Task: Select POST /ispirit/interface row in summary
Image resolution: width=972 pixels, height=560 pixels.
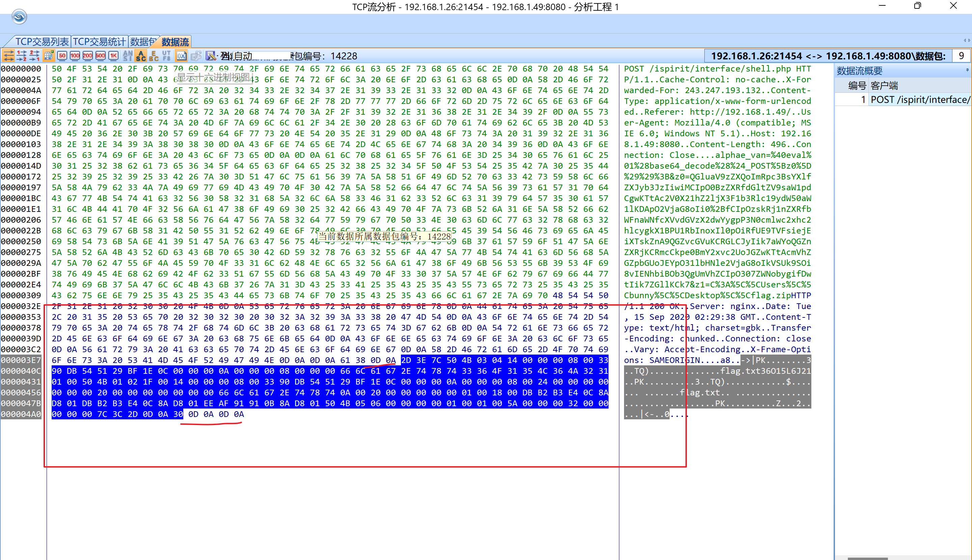Action: pyautogui.click(x=920, y=100)
